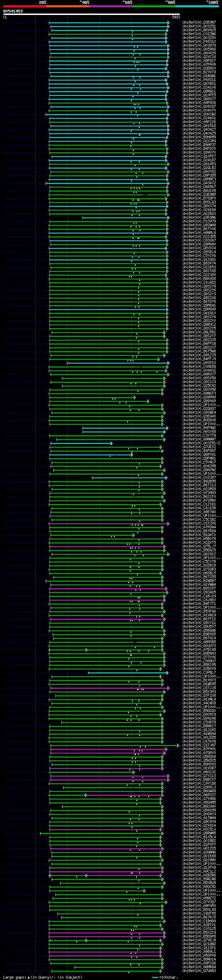Select label UniRef100_Q42412
The height and width of the screenshot is (980, 222).
click(x=199, y=554)
